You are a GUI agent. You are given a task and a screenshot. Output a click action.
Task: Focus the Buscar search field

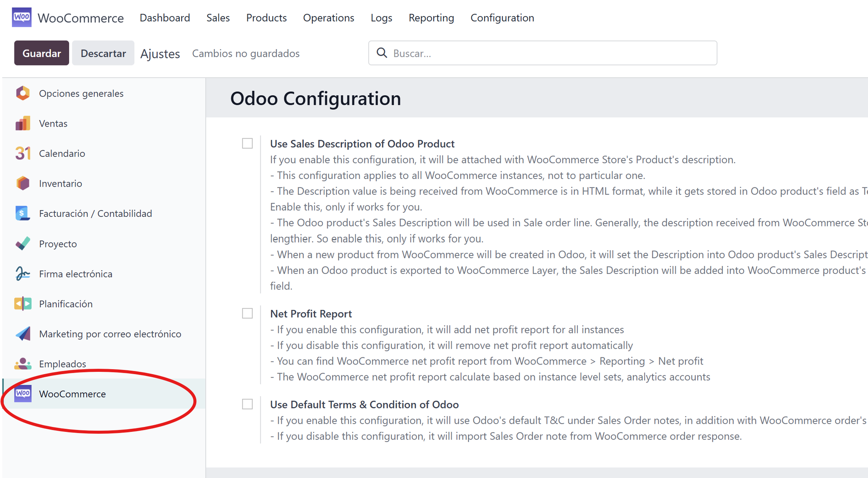(542, 53)
